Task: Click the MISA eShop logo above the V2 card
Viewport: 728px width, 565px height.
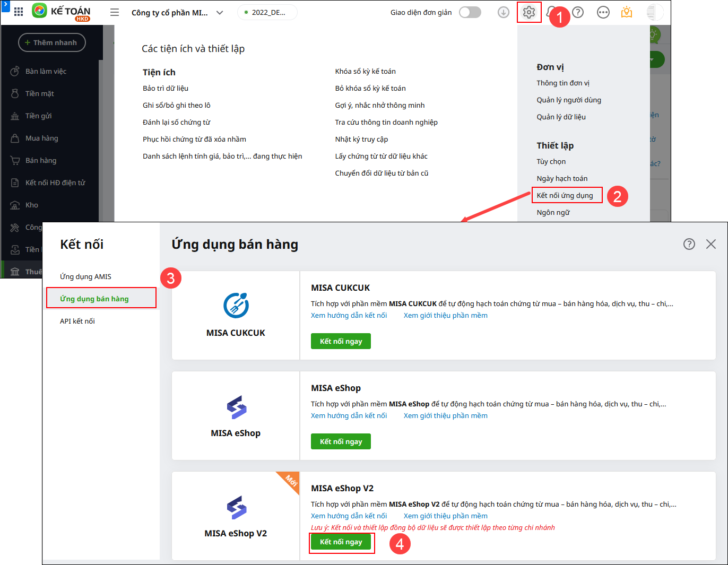Action: click(x=237, y=407)
